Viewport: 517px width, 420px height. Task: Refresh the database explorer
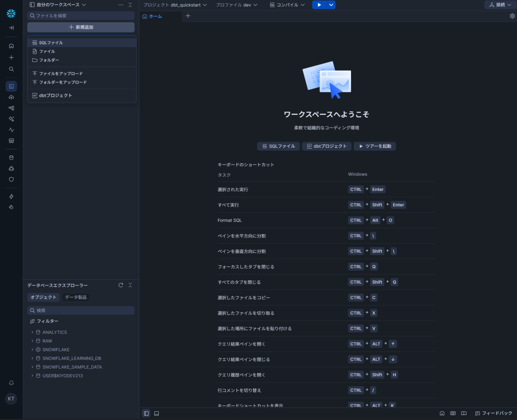(121, 285)
